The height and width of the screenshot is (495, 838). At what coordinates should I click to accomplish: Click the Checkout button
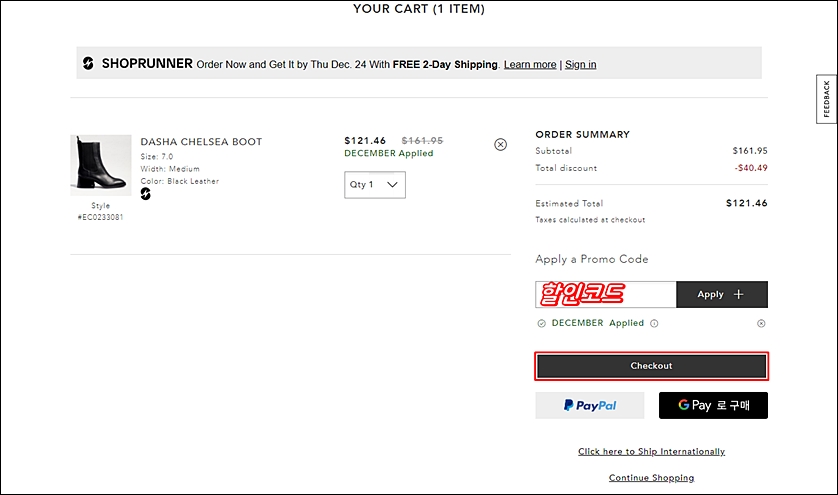tap(651, 366)
